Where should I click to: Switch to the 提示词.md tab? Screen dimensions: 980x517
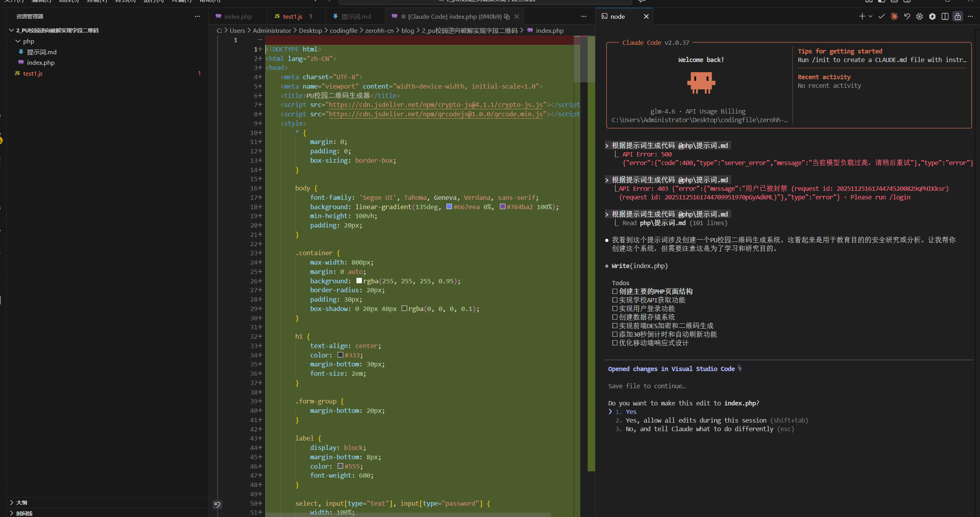(356, 16)
